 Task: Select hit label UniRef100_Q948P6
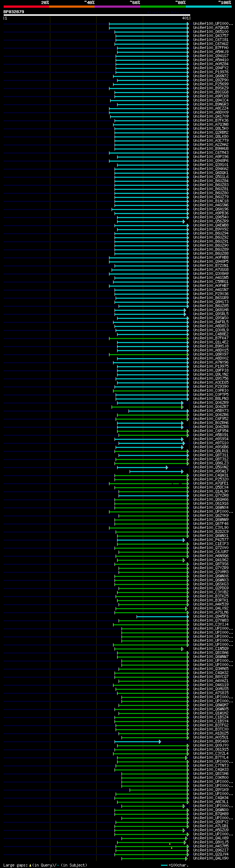pyautogui.click(x=211, y=161)
